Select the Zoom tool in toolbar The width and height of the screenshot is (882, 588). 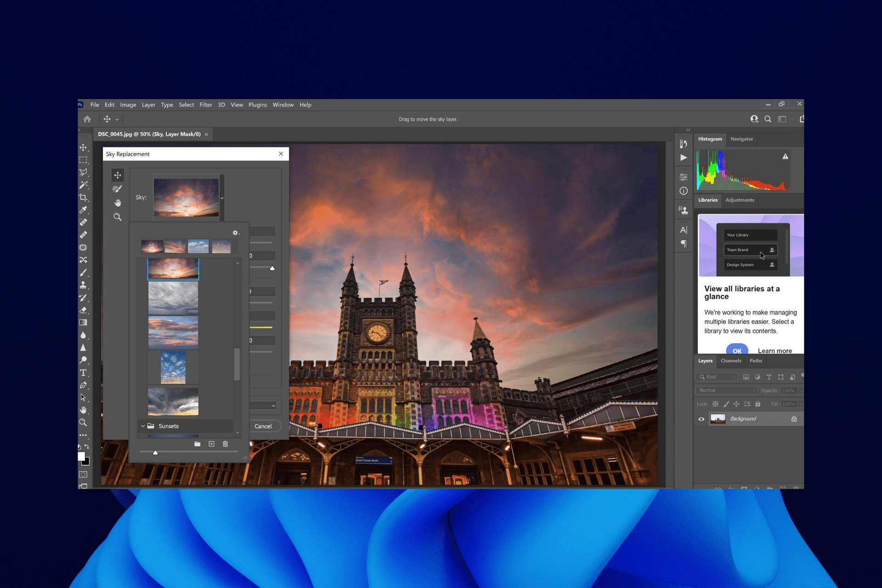83,423
